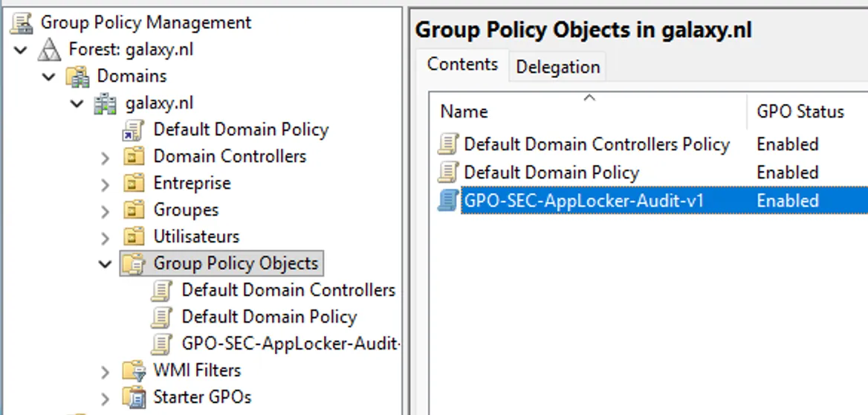Viewport: 868px width, 415px height.
Task: Click GPO-SEC-AppLocker-Audit-v1 name in list
Action: pyautogui.click(x=583, y=200)
